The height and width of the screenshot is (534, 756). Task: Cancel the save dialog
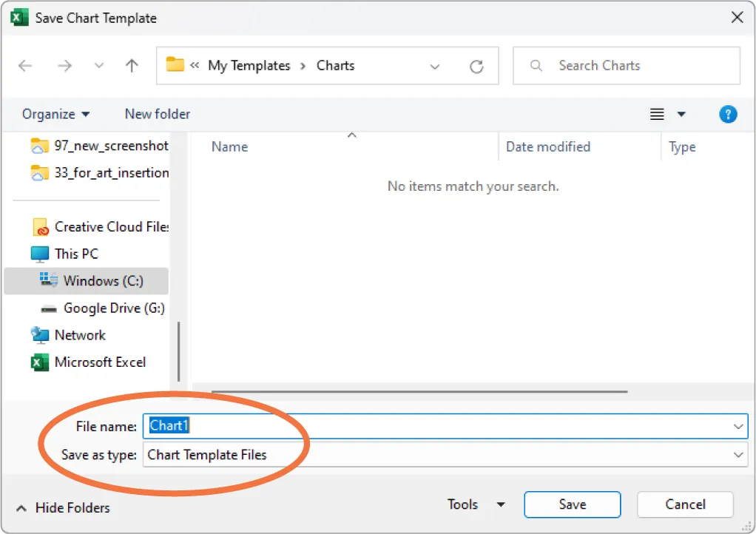tap(684, 504)
